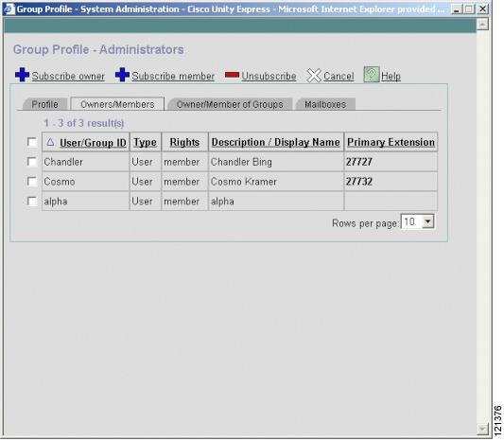Click the Type column header
The width and height of the screenshot is (504, 441).
coord(145,142)
